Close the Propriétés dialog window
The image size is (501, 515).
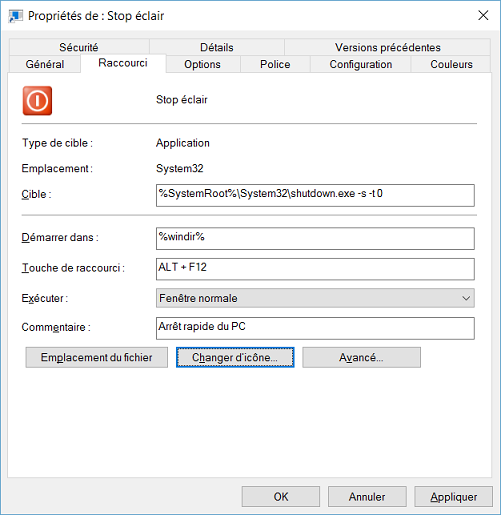click(x=483, y=15)
